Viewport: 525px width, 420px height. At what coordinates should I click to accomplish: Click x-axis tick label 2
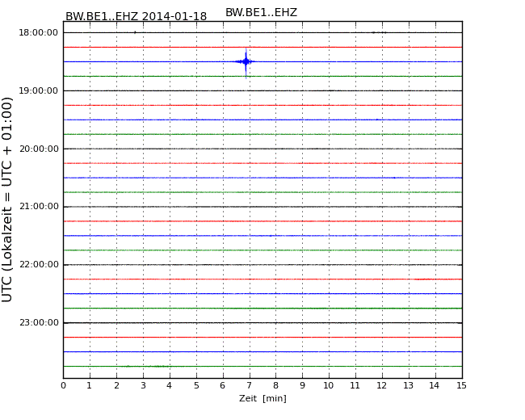[116, 385]
